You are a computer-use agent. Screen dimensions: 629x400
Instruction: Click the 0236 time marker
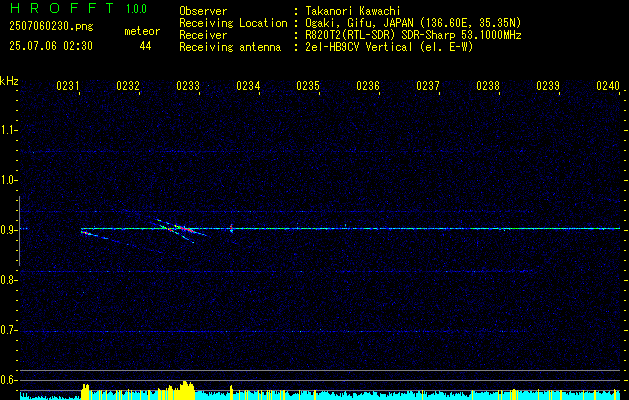coord(368,86)
